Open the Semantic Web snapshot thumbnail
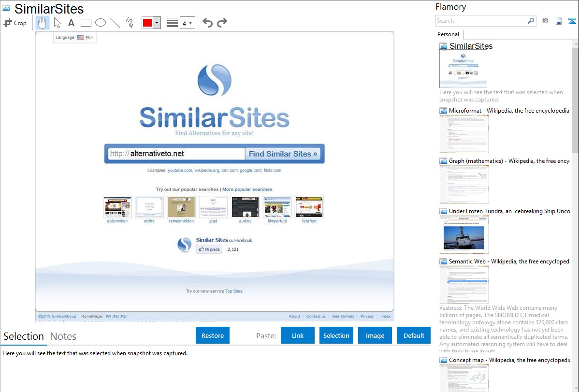This screenshot has width=579, height=392. coord(464,285)
